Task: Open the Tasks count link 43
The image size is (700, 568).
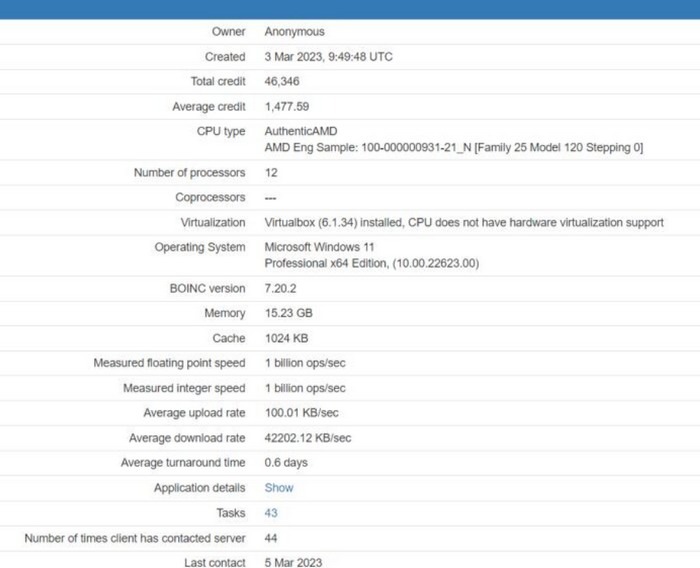Action: click(271, 513)
